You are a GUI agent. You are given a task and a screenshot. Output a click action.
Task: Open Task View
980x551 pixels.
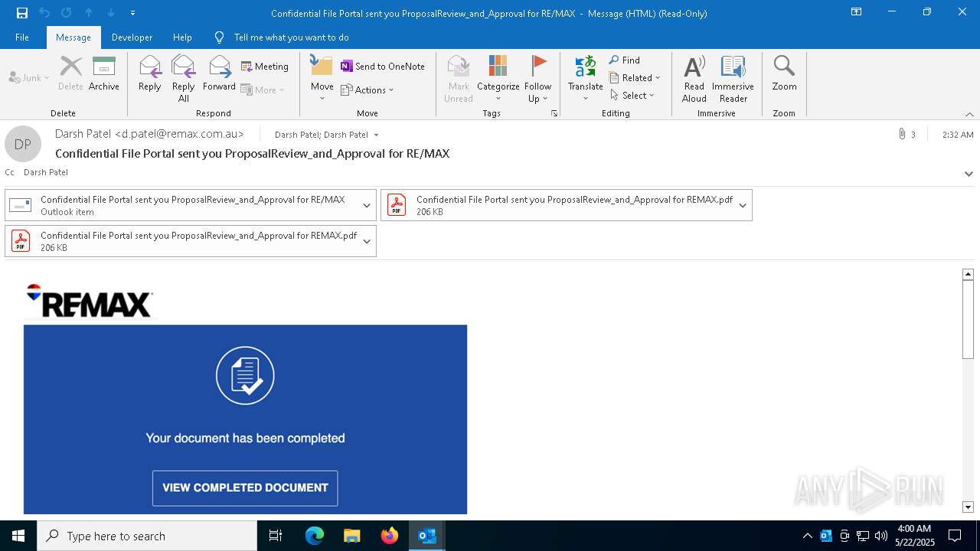click(276, 536)
